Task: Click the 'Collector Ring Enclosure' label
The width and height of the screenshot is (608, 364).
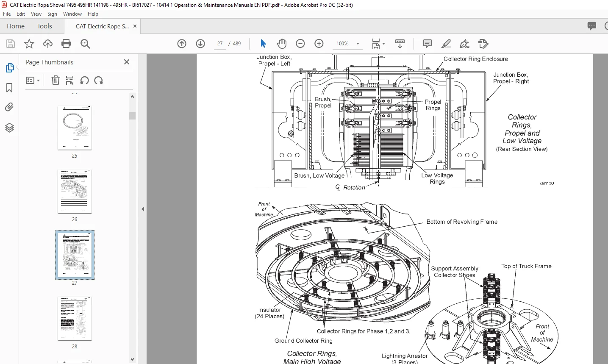Action: point(475,59)
